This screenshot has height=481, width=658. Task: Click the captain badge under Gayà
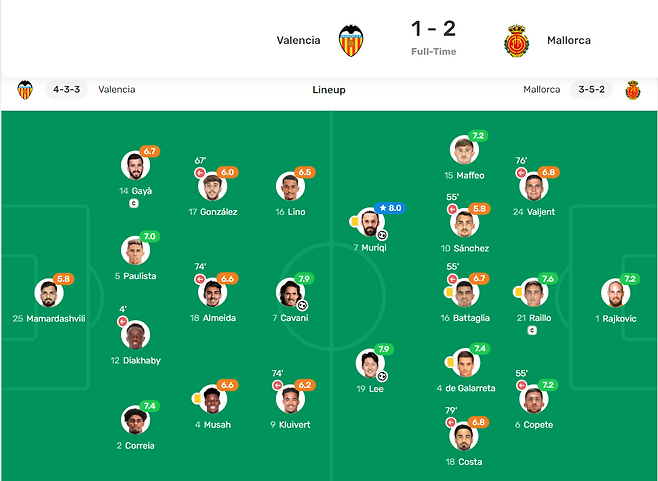(x=133, y=204)
